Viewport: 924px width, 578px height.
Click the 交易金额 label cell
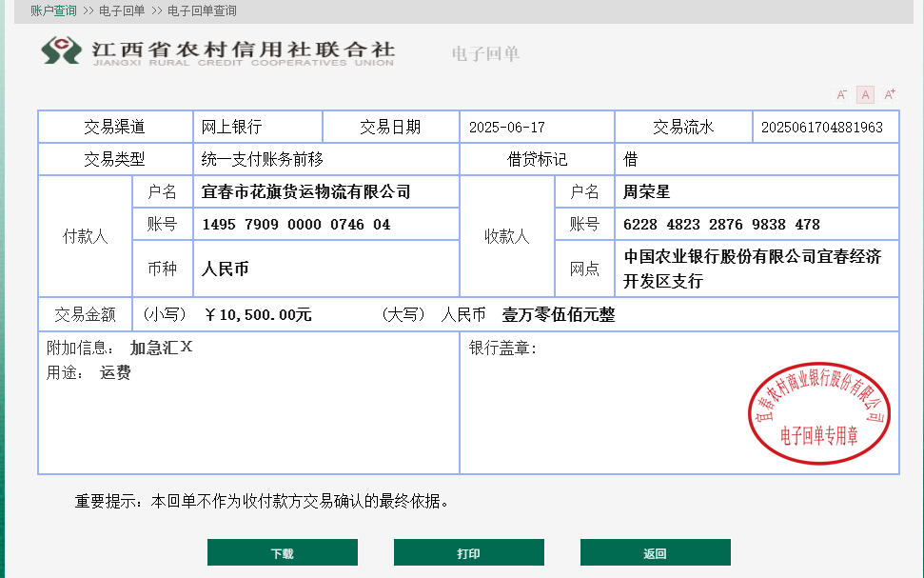86,314
